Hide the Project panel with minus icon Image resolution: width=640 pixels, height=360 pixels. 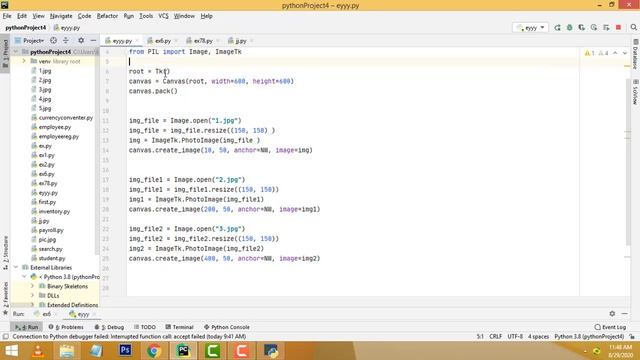[93, 40]
